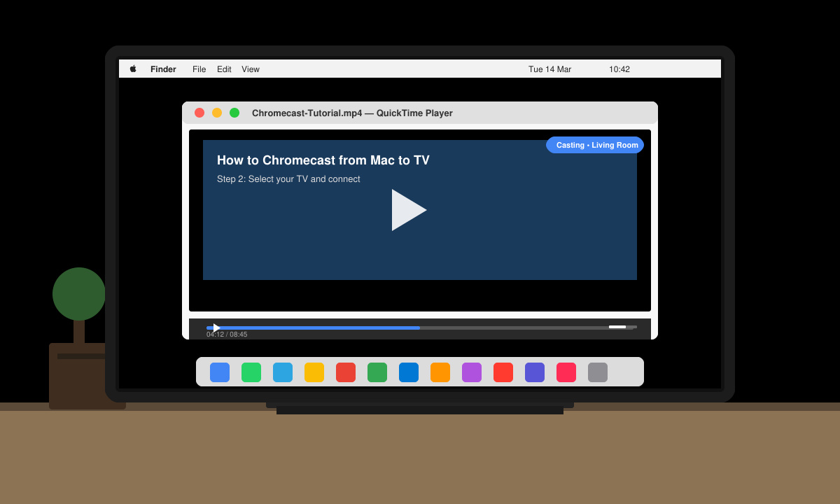
Task: Minimize QuickTime window with yellow button
Action: 217,113
